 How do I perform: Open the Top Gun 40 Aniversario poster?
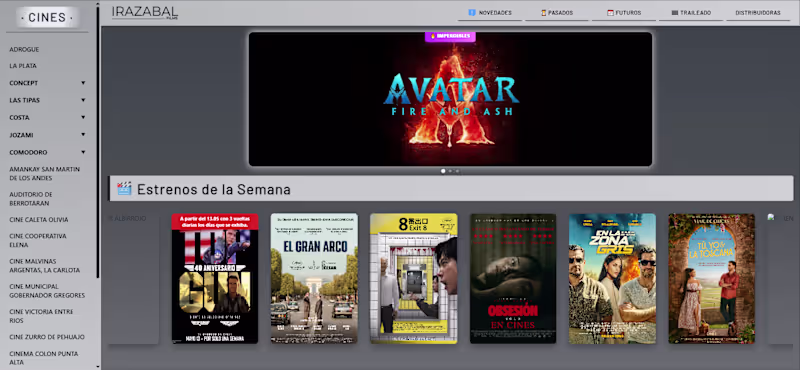215,278
